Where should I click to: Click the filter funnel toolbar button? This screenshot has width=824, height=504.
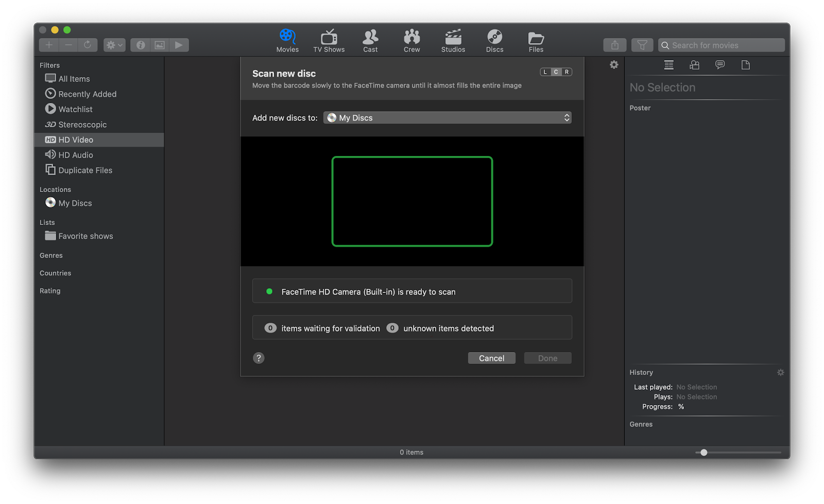tap(642, 45)
